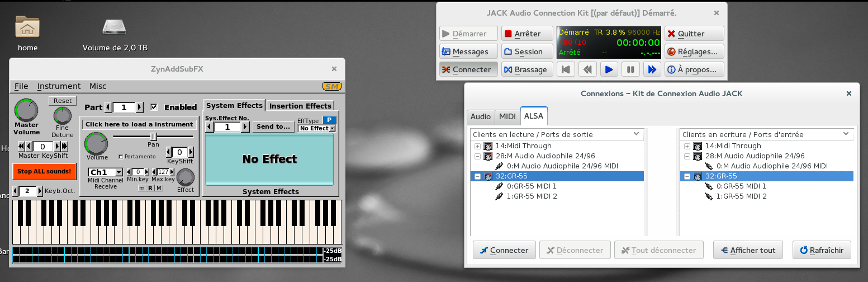Open the Session menu button in JACK

pyautogui.click(x=527, y=51)
